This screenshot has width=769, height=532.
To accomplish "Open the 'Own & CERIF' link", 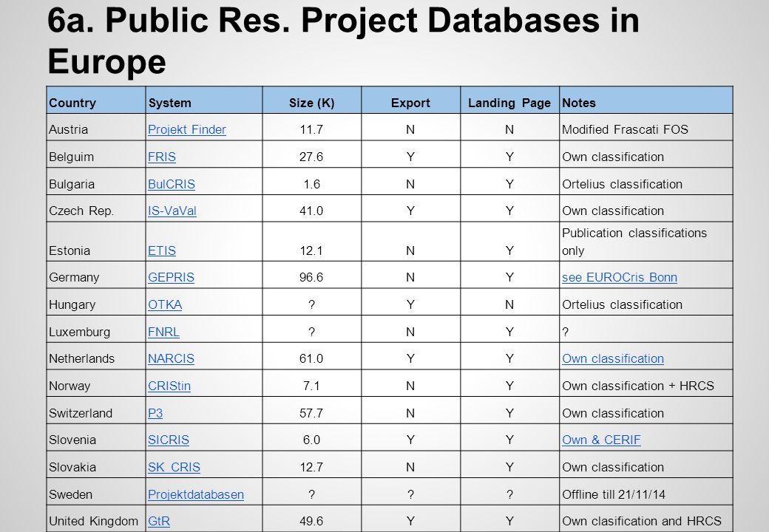I will pyautogui.click(x=601, y=440).
